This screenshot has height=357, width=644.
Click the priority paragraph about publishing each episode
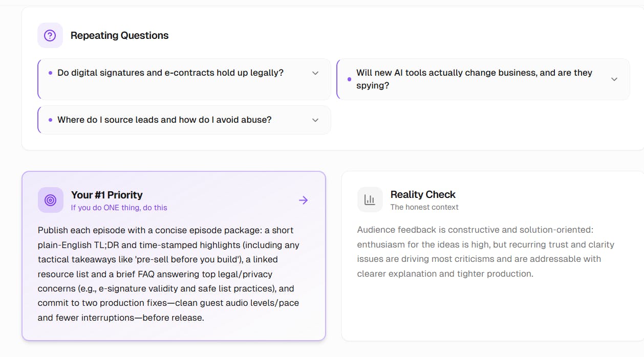(169, 274)
